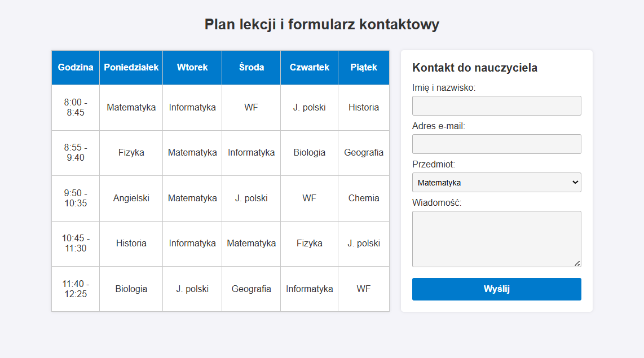Click the Przedmiot field label
The height and width of the screenshot is (358, 644).
[433, 165]
